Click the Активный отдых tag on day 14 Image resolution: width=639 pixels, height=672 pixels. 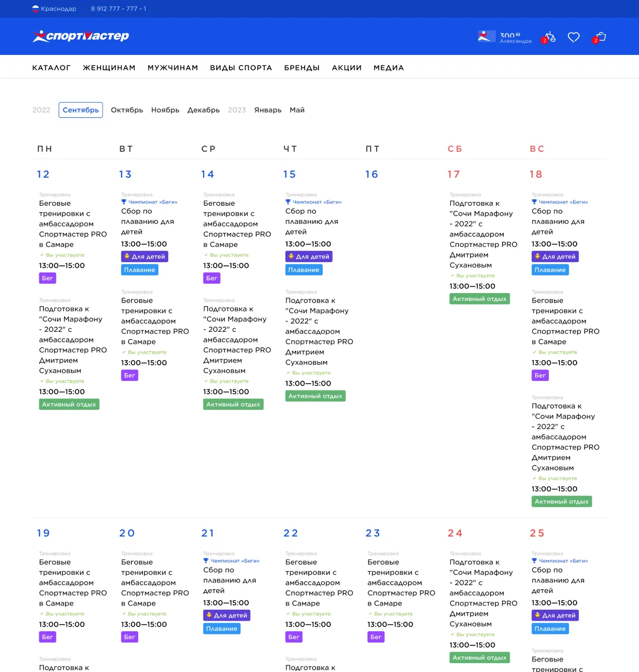point(233,404)
